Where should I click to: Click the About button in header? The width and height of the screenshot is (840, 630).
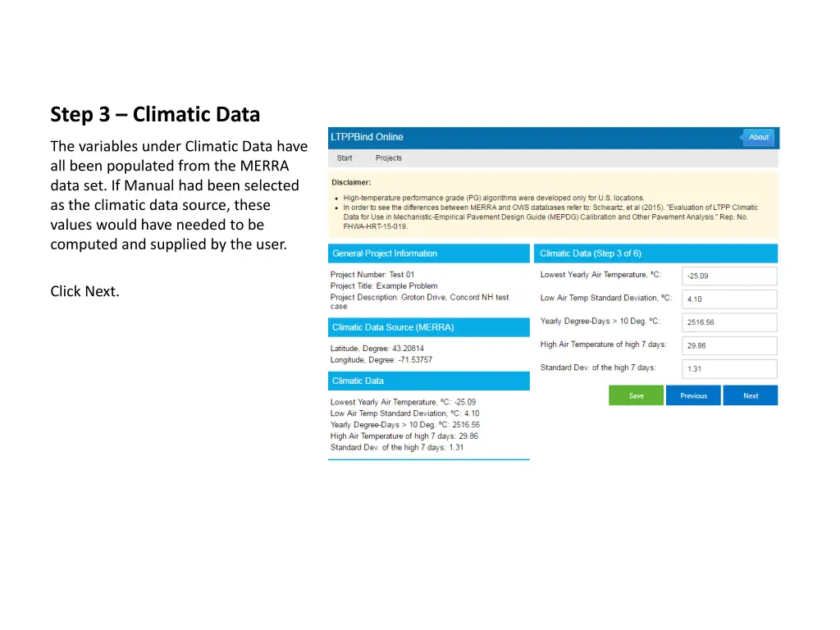758,137
